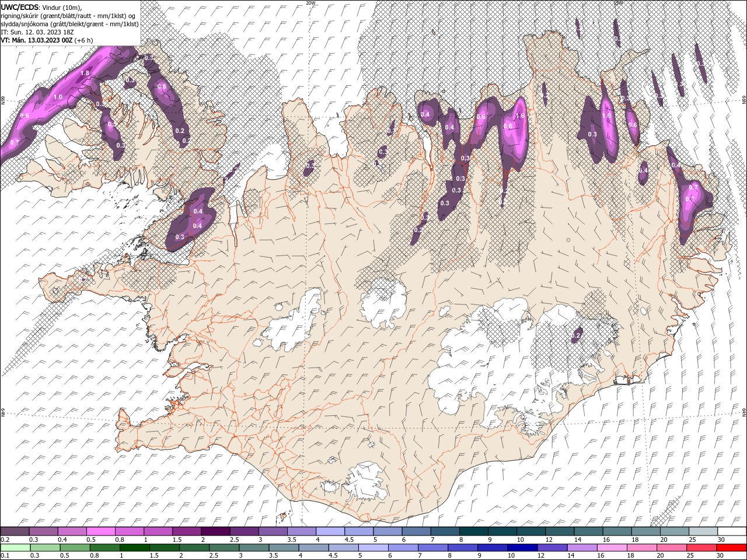Select the palest green swatch between 0.1 and 0.3
The image size is (747, 560).
[15, 548]
